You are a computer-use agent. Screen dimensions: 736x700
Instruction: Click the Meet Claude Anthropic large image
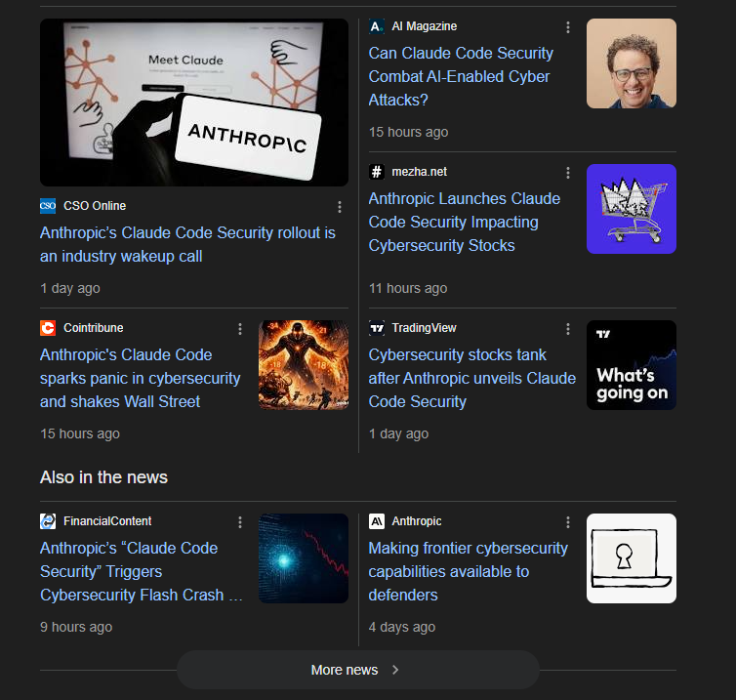click(193, 103)
